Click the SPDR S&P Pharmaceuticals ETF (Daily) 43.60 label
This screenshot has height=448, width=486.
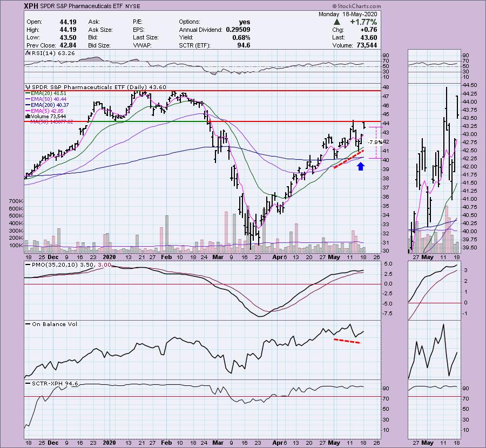pyautogui.click(x=99, y=87)
